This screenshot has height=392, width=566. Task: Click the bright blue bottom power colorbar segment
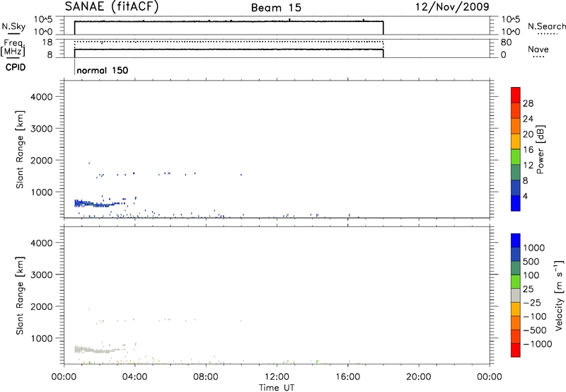click(516, 203)
